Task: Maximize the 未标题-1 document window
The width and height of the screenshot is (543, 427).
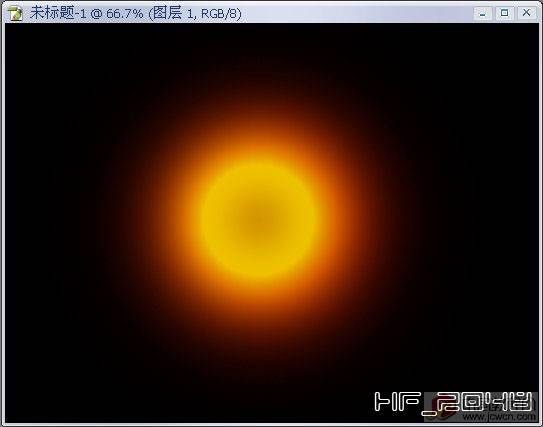Action: 505,14
